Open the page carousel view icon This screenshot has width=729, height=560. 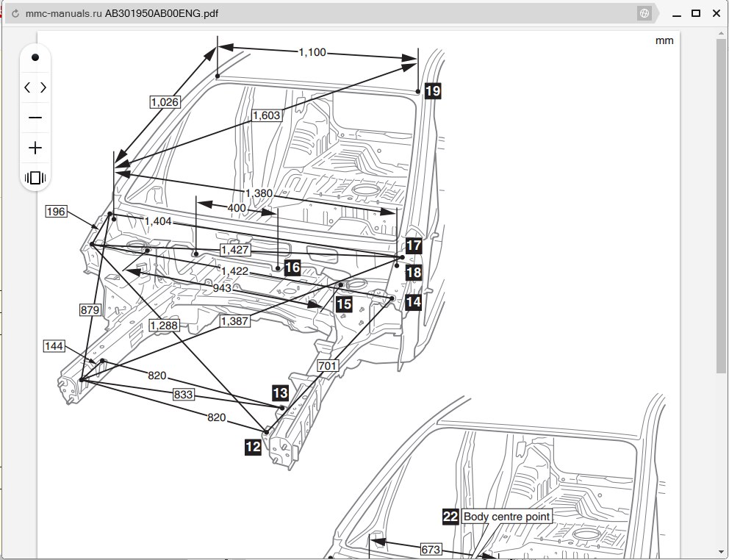[x=35, y=178]
